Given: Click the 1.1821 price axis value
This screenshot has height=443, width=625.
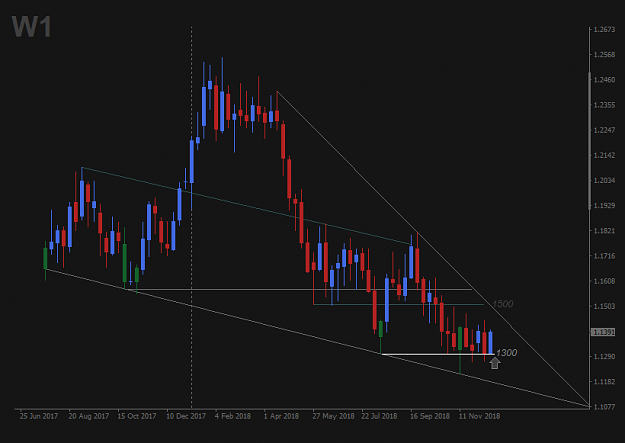Looking at the screenshot, I should tap(604, 231).
